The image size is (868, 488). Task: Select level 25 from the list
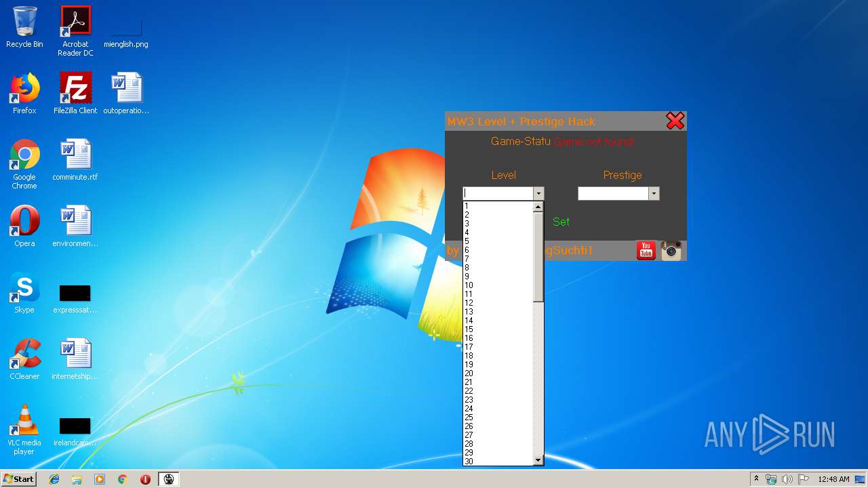pyautogui.click(x=498, y=418)
